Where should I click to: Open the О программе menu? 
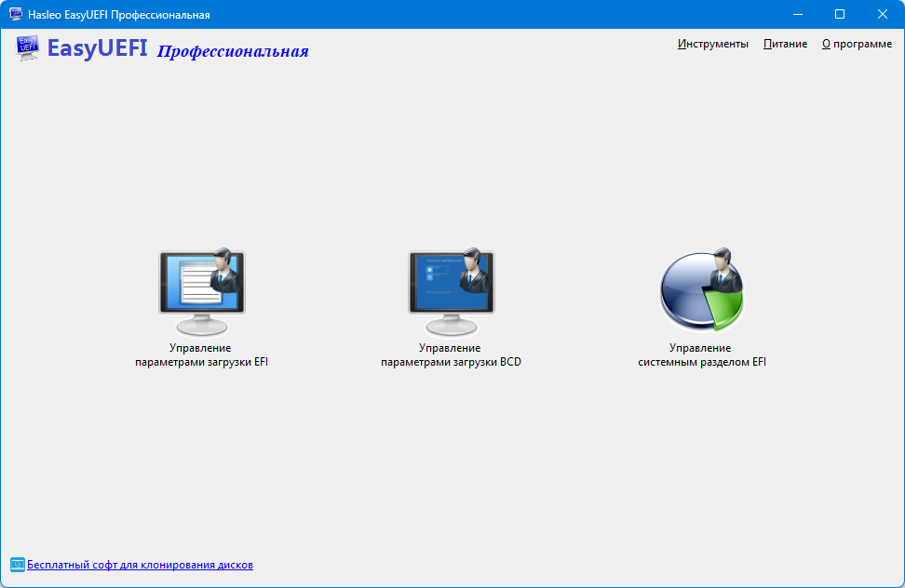click(x=857, y=44)
